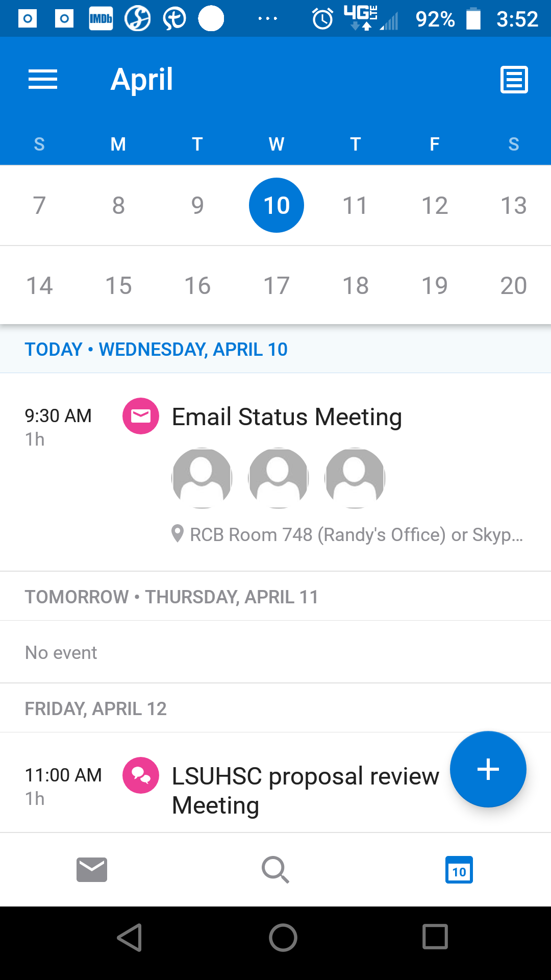Select April 11 in the calendar
Viewport: 551px width, 980px height.
tap(356, 206)
